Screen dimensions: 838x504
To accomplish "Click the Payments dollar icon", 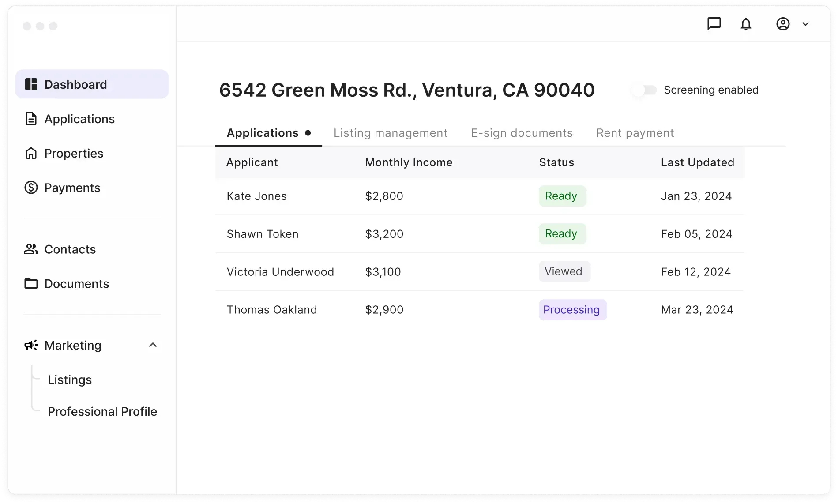I will (x=31, y=188).
